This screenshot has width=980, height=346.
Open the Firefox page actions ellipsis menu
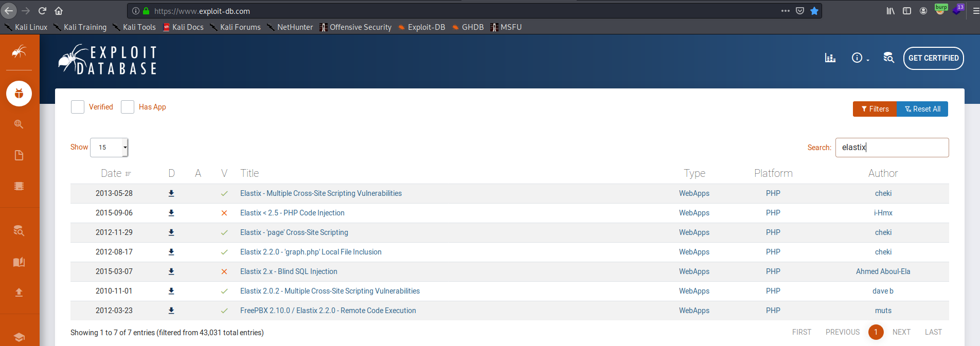pos(785,11)
